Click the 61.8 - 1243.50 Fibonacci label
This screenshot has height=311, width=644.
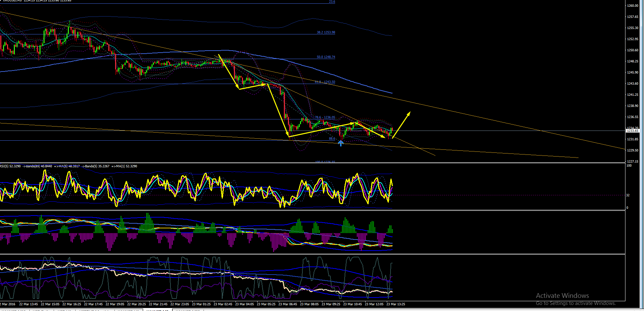pos(325,82)
